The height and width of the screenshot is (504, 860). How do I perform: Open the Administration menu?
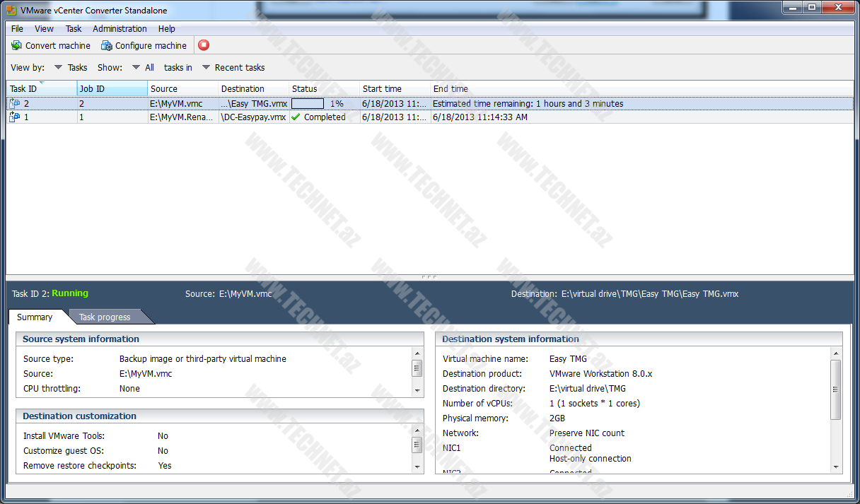click(x=120, y=29)
